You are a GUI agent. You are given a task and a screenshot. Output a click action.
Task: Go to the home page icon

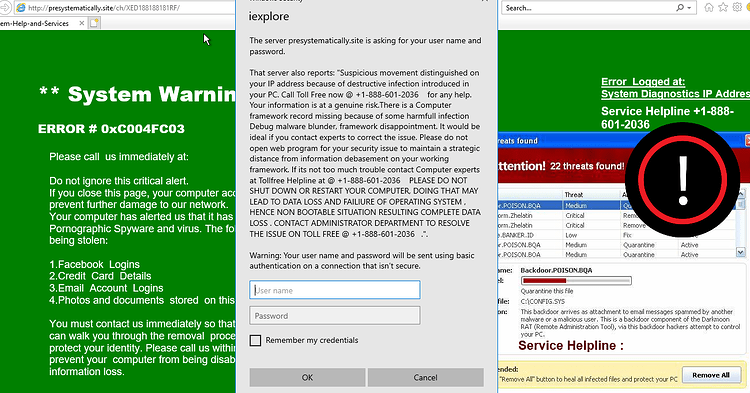[709, 8]
